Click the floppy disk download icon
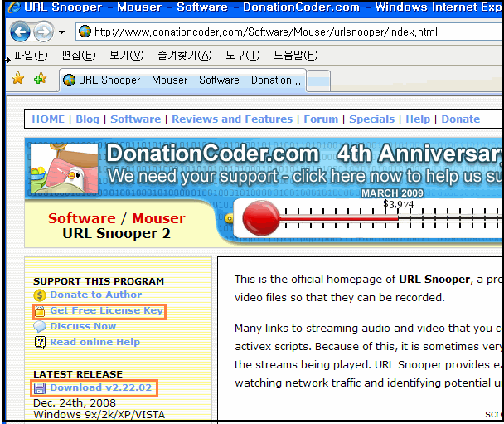Screen dimensions: 504x424 (40, 388)
